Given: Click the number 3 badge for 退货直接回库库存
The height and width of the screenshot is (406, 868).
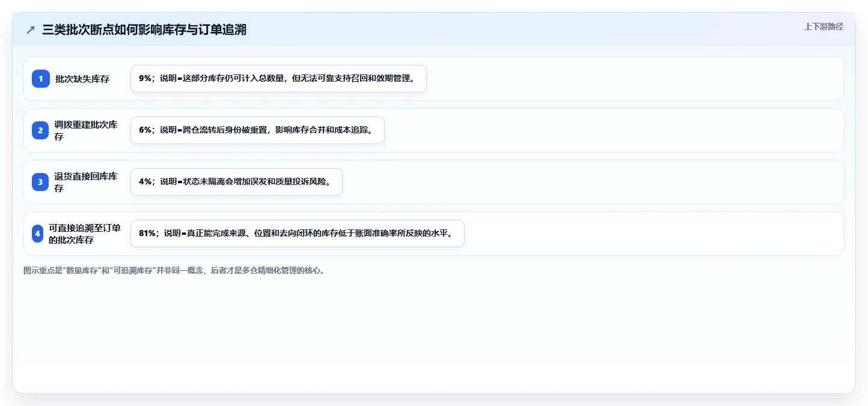Looking at the screenshot, I should click(41, 182).
